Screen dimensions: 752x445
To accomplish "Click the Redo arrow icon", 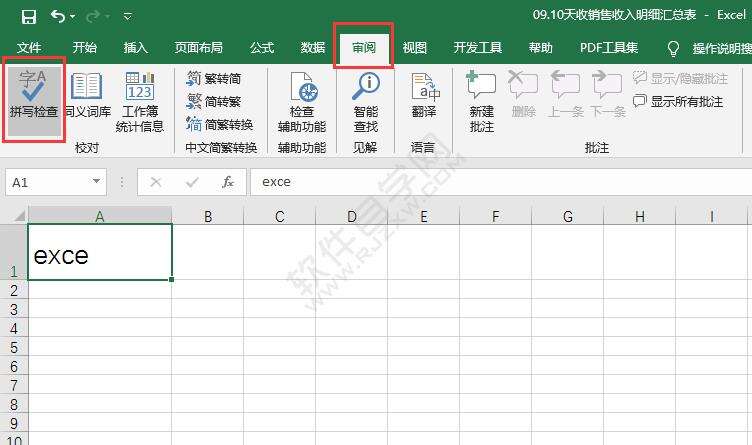I will click(x=92, y=17).
